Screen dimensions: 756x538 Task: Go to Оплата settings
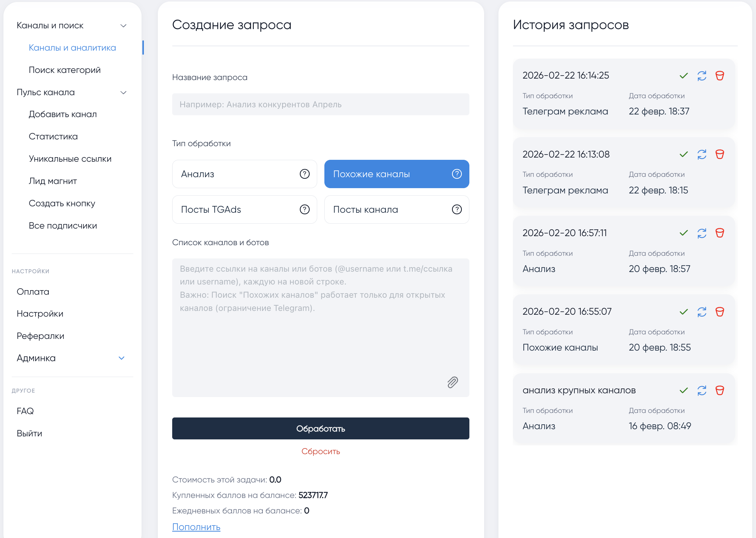(x=33, y=292)
